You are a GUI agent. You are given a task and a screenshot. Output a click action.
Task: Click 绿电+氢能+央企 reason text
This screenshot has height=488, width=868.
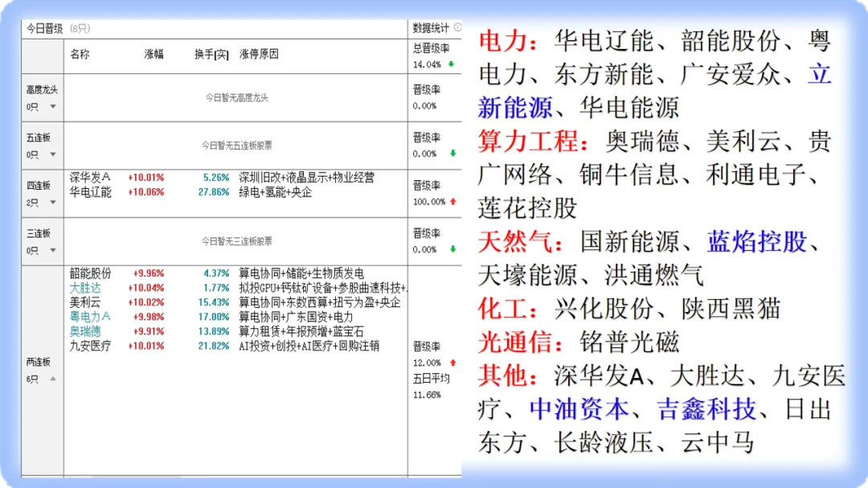276,192
